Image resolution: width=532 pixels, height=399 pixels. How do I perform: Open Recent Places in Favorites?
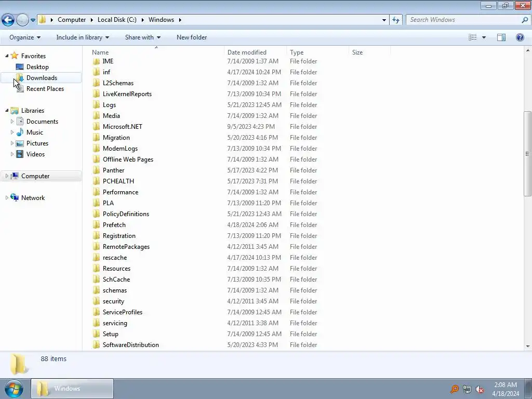click(45, 88)
